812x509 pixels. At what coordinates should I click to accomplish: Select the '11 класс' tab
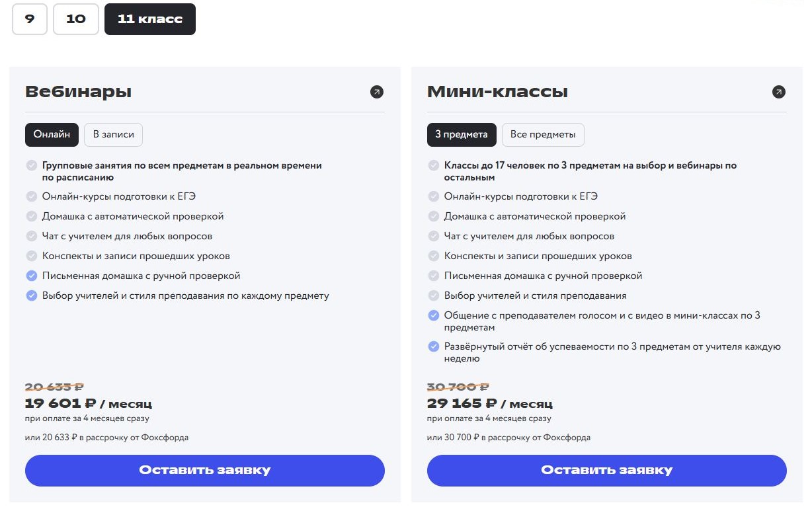pyautogui.click(x=149, y=19)
